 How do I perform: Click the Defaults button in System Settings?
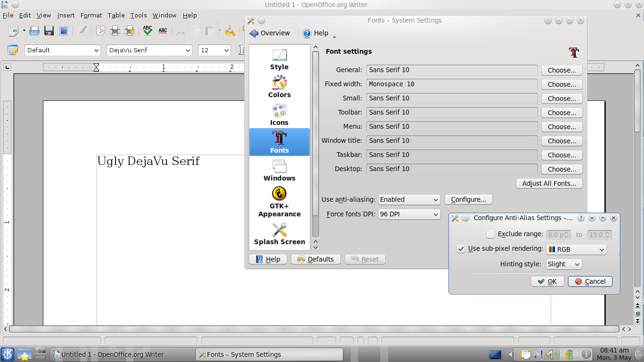pos(316,259)
